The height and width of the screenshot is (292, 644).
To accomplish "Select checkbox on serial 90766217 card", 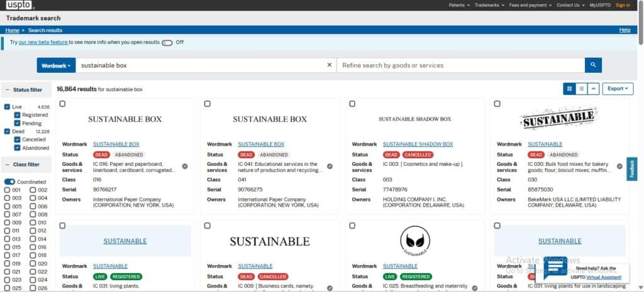I will click(62, 104).
